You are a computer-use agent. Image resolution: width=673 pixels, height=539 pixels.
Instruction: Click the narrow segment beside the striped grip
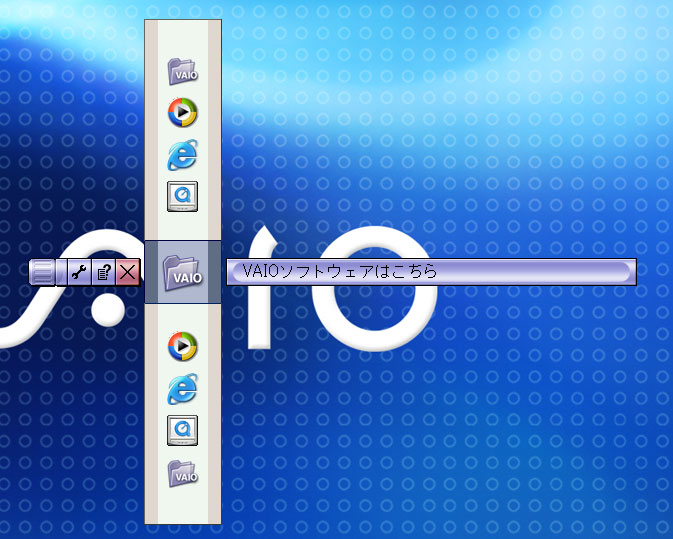pyautogui.click(x=62, y=272)
